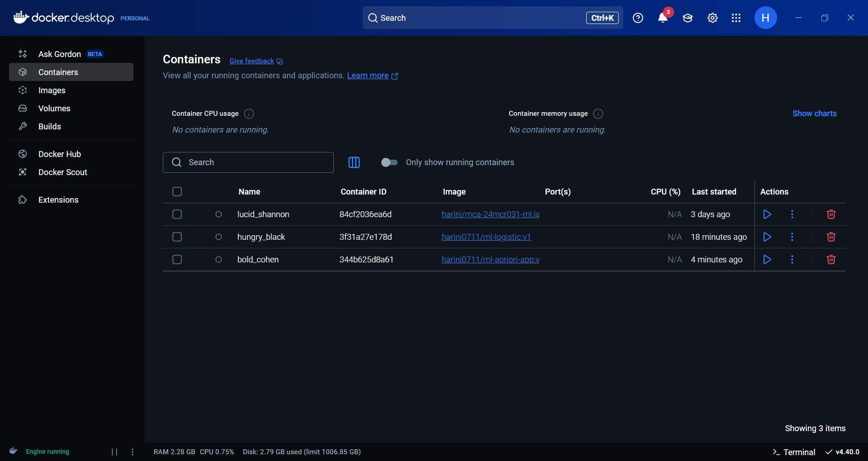Image resolution: width=868 pixels, height=461 pixels.
Task: Go to Images in sidebar
Action: [71, 90]
